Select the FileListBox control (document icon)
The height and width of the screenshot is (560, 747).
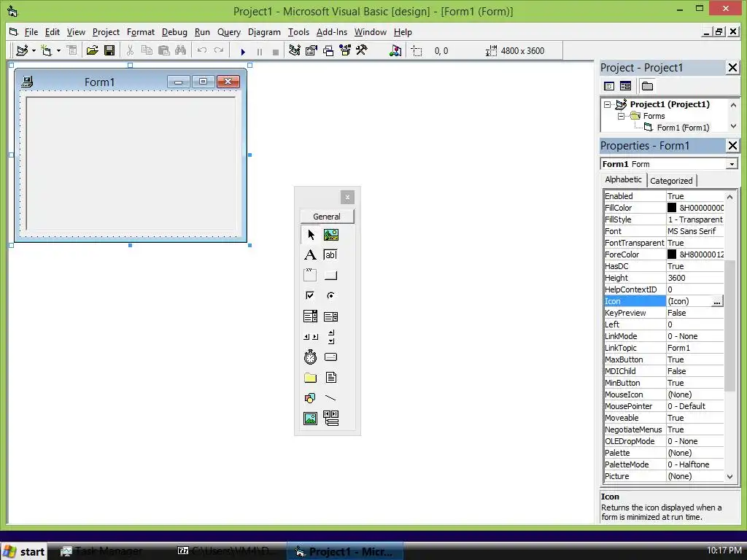coord(331,378)
